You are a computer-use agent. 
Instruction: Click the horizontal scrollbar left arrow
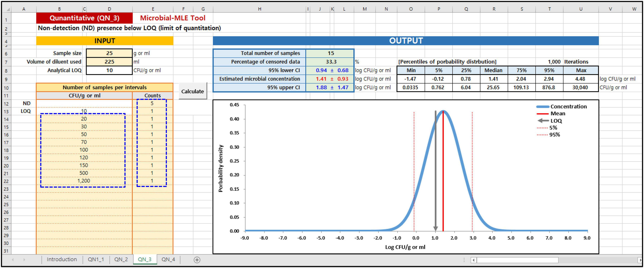(473, 260)
